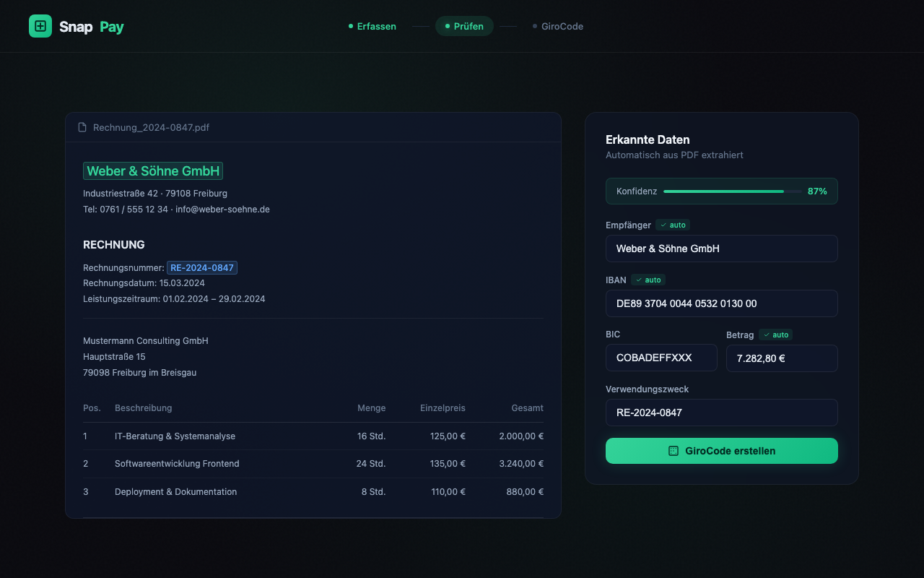Viewport: 924px width, 578px height.
Task: Go to the Erfassen step
Action: (x=372, y=26)
